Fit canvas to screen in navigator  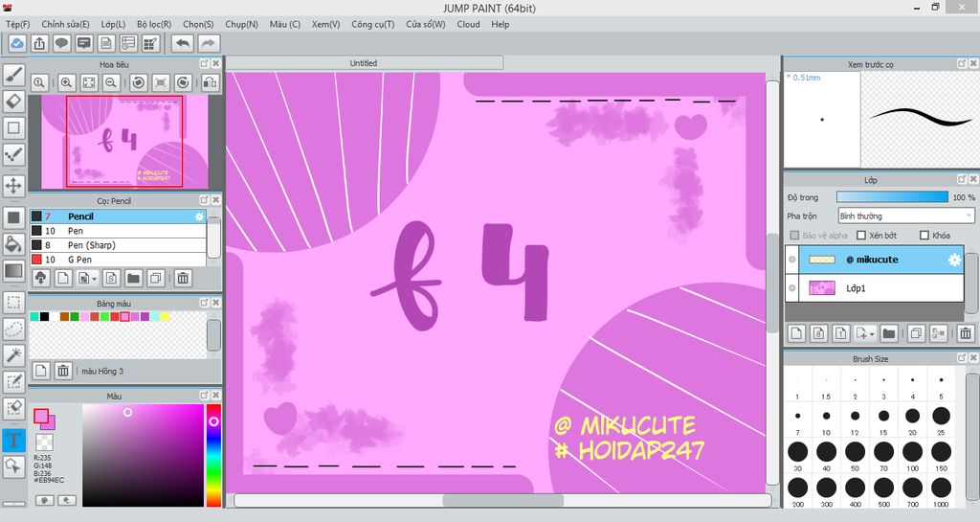(89, 82)
